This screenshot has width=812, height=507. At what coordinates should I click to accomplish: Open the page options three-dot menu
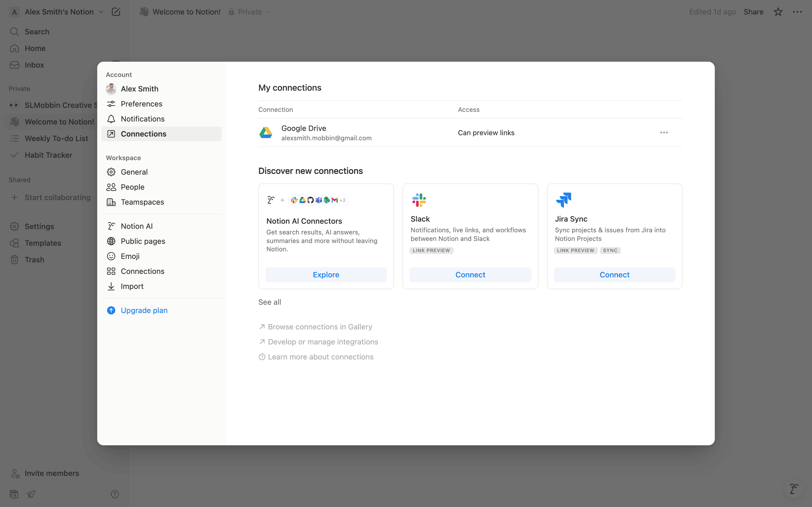tap(797, 12)
